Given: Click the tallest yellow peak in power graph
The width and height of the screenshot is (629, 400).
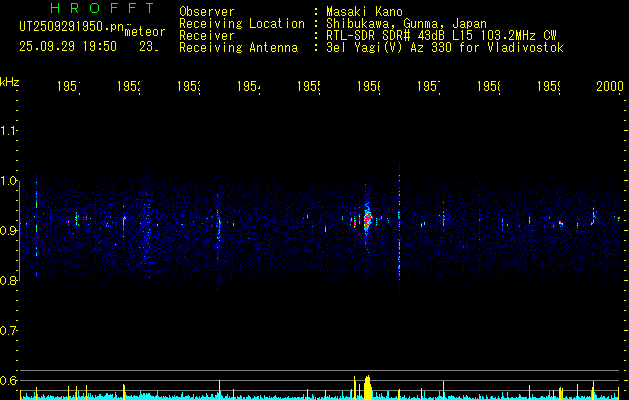Looking at the screenshot, I should pos(367,387).
